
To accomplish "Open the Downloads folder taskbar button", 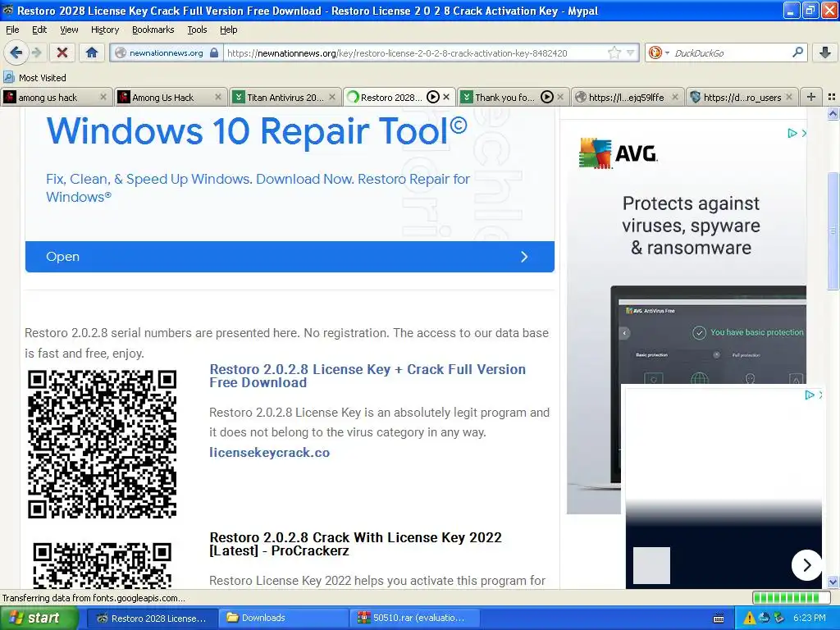I will pos(284,619).
